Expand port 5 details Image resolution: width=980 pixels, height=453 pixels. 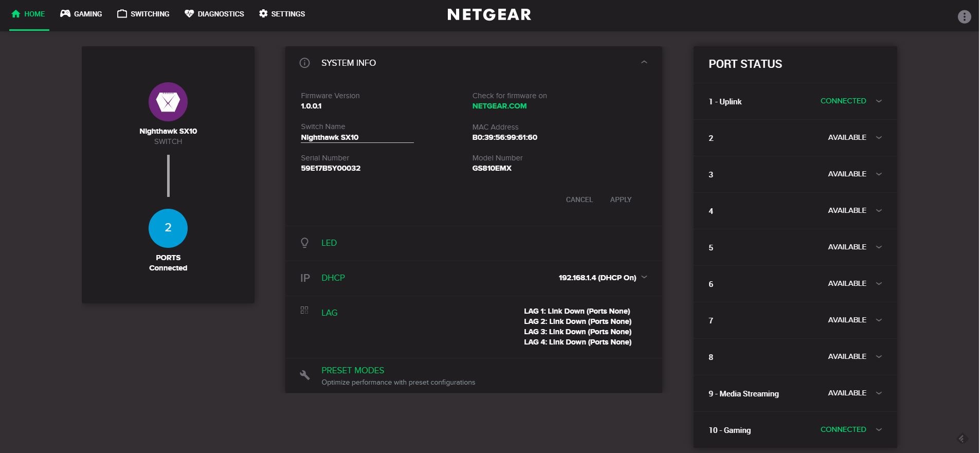[879, 247]
